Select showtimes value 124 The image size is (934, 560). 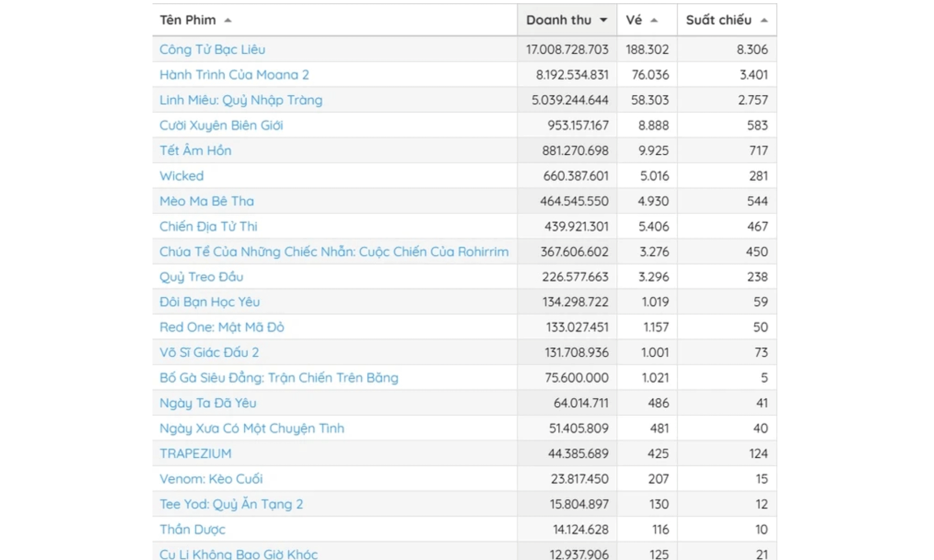point(758,453)
